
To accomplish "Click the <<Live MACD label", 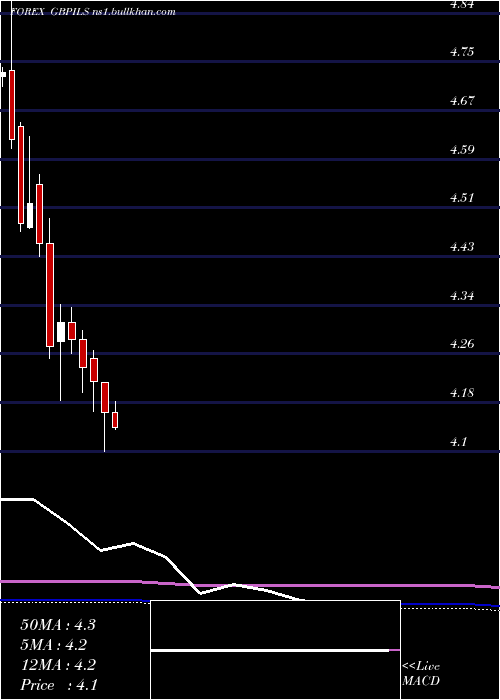I will (421, 674).
